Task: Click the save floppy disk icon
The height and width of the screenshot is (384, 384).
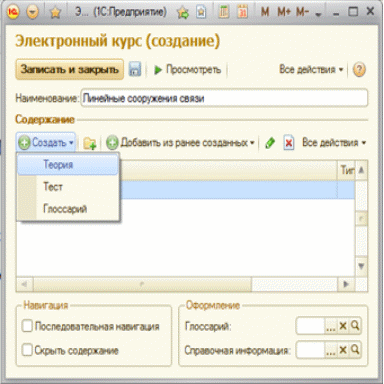Action: click(x=135, y=69)
